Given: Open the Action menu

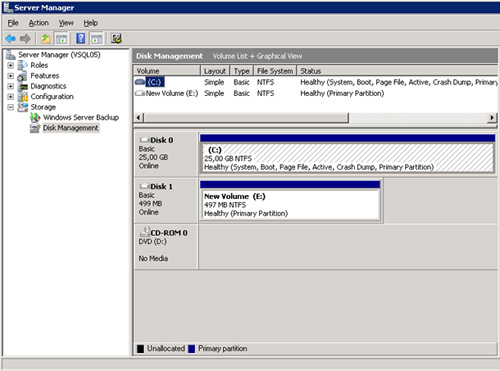Looking at the screenshot, I should pyautogui.click(x=39, y=23).
